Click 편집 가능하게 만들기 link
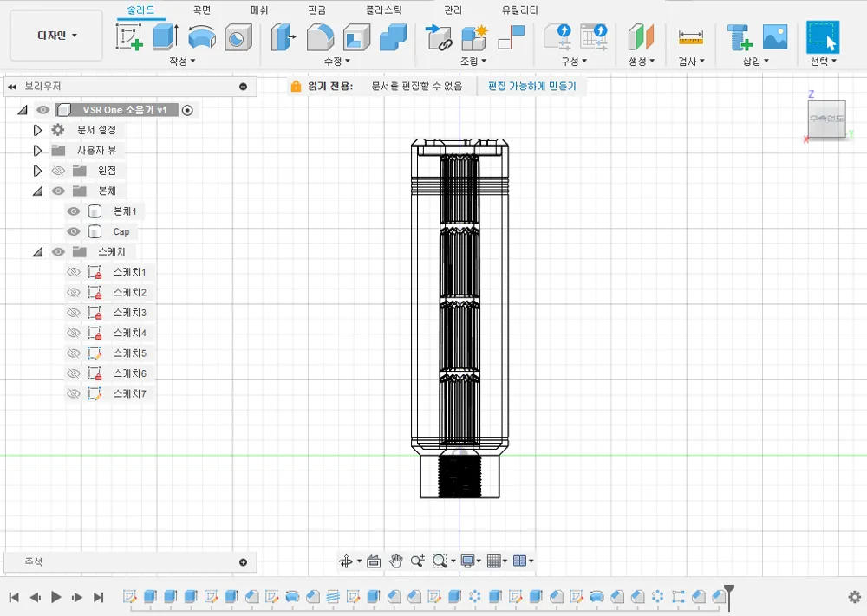This screenshot has width=867, height=616. click(x=532, y=86)
